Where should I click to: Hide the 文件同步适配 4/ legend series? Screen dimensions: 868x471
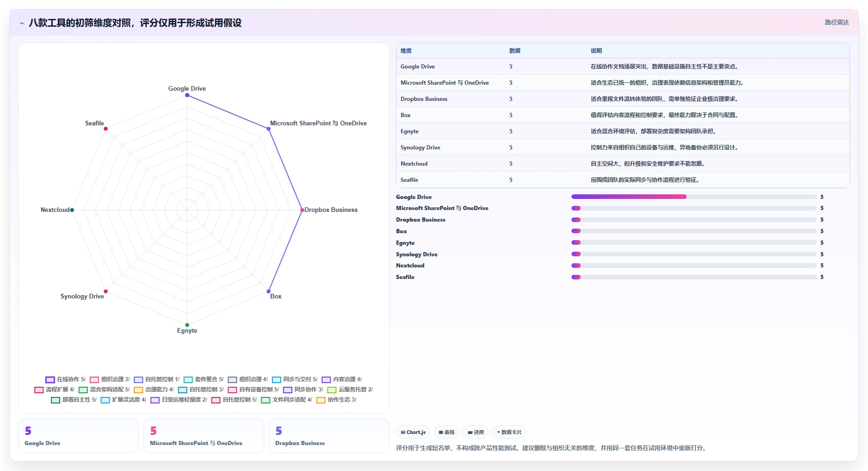pos(286,400)
